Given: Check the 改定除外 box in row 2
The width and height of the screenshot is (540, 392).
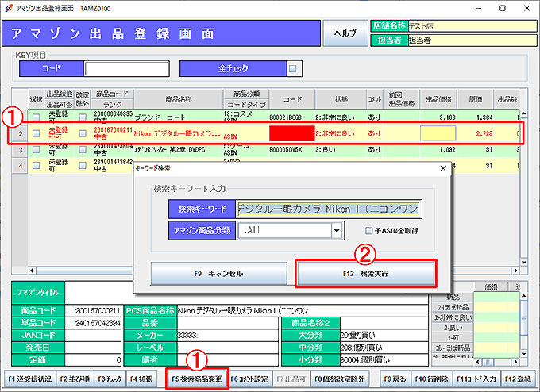Looking at the screenshot, I should pyautogui.click(x=83, y=133).
